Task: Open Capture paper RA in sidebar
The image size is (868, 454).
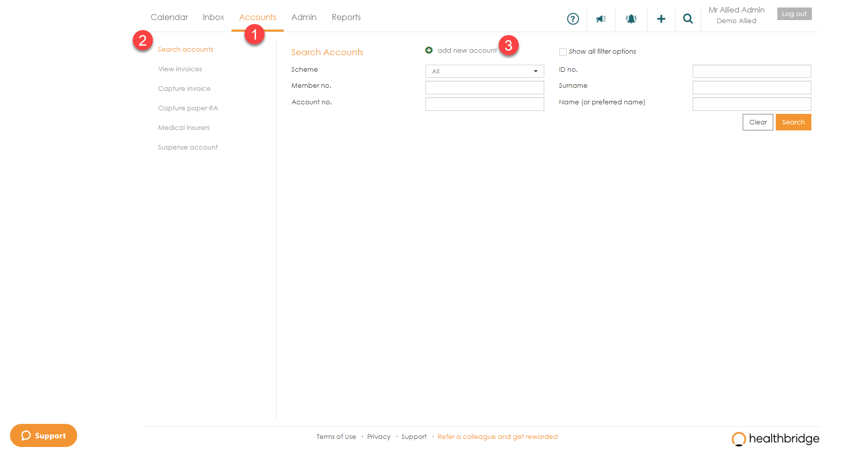Action: pyautogui.click(x=188, y=108)
